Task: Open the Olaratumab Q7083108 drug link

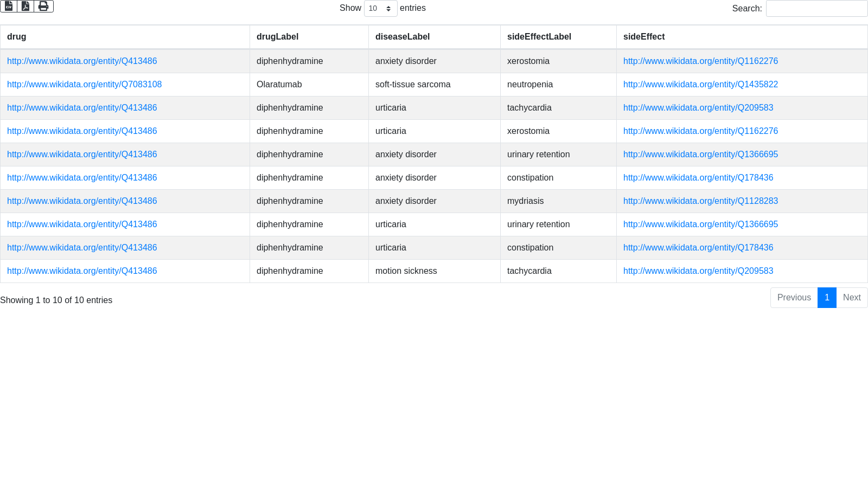Action: [84, 85]
